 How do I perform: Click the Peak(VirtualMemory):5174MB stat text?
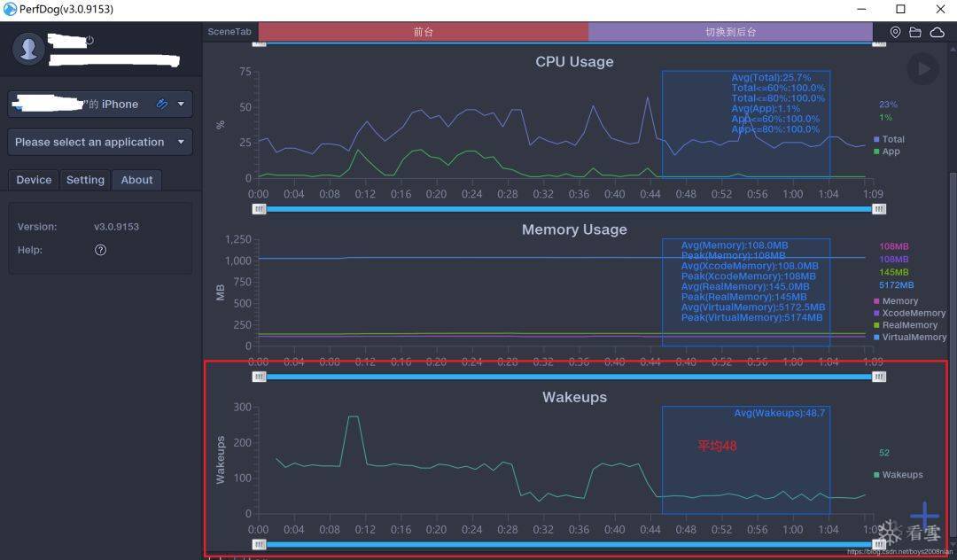pos(752,317)
